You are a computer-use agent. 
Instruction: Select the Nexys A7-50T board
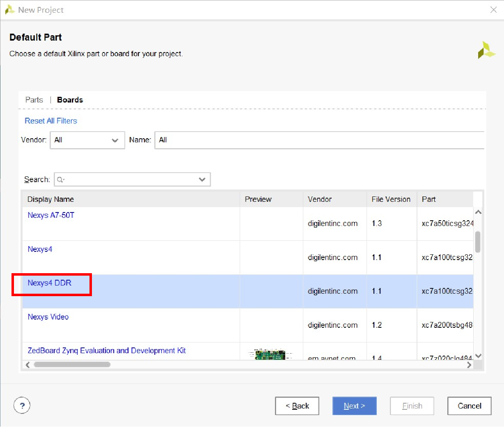point(51,215)
